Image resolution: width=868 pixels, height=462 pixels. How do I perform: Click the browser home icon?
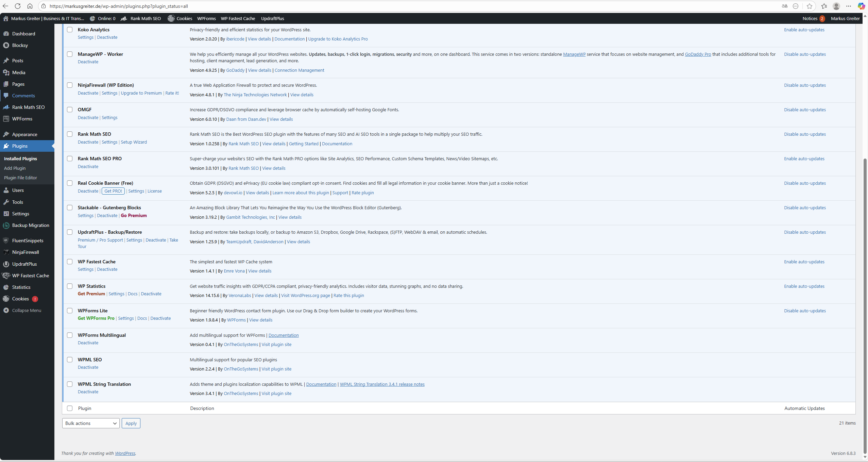pos(30,6)
